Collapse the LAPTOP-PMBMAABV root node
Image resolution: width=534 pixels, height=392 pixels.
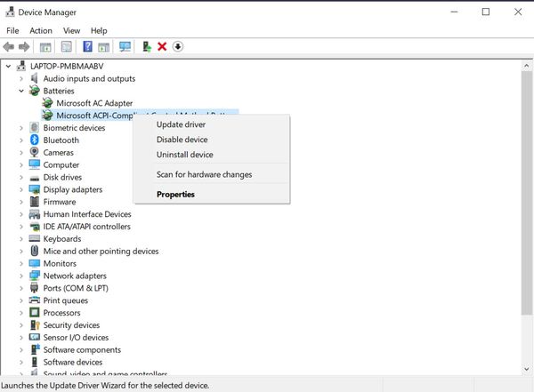(9, 66)
